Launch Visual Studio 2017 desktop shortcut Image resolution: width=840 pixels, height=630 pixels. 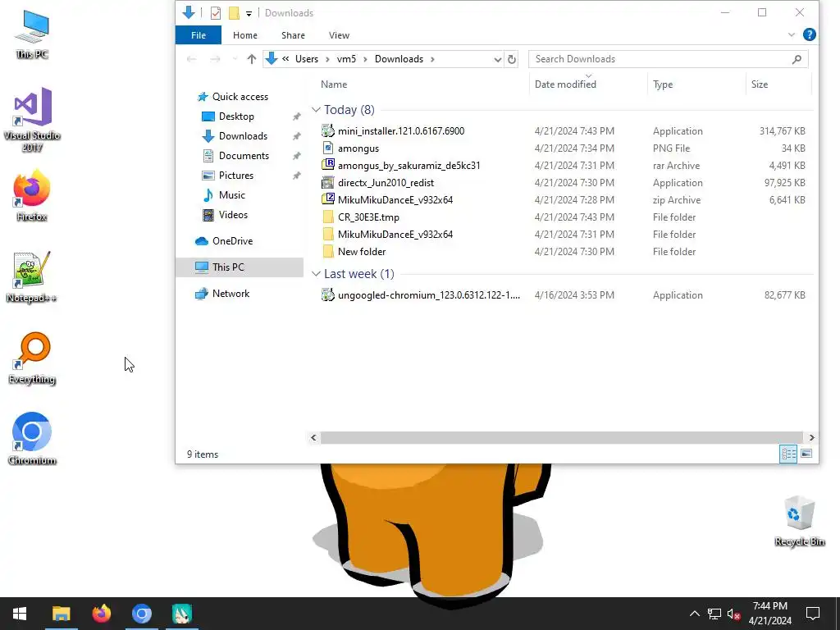click(32, 120)
